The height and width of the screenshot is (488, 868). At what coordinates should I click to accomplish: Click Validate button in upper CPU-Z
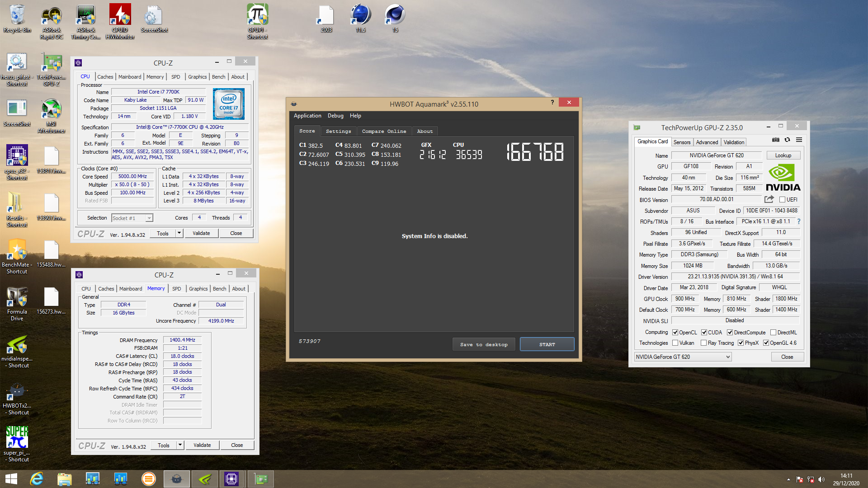pyautogui.click(x=201, y=233)
